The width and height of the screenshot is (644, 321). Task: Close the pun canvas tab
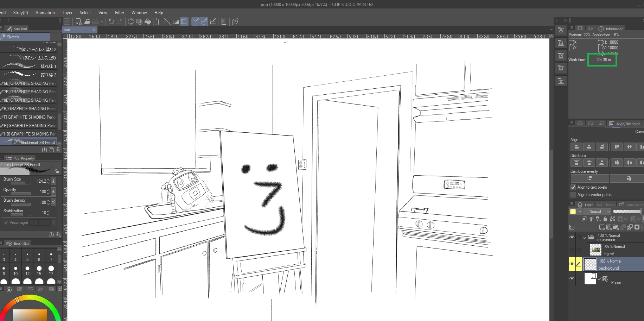pyautogui.click(x=94, y=30)
